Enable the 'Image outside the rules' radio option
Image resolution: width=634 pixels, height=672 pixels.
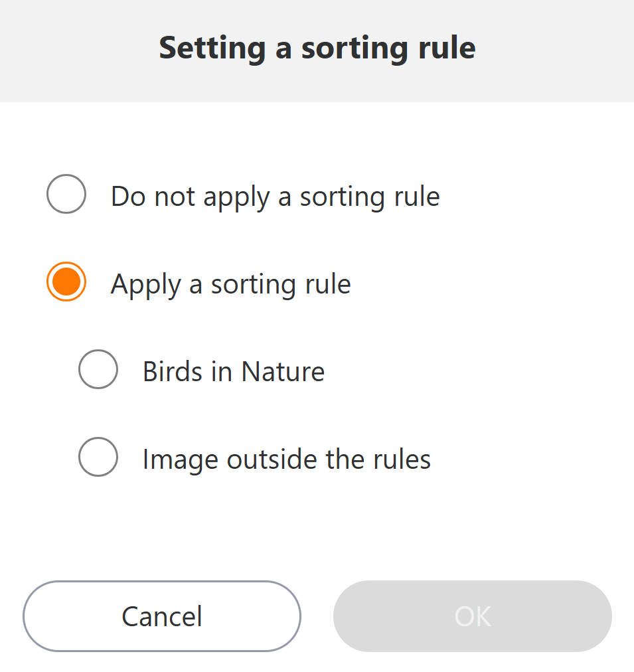(98, 457)
